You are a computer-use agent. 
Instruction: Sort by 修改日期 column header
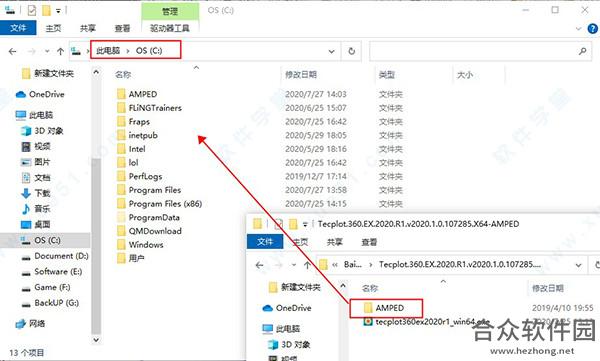pos(301,75)
